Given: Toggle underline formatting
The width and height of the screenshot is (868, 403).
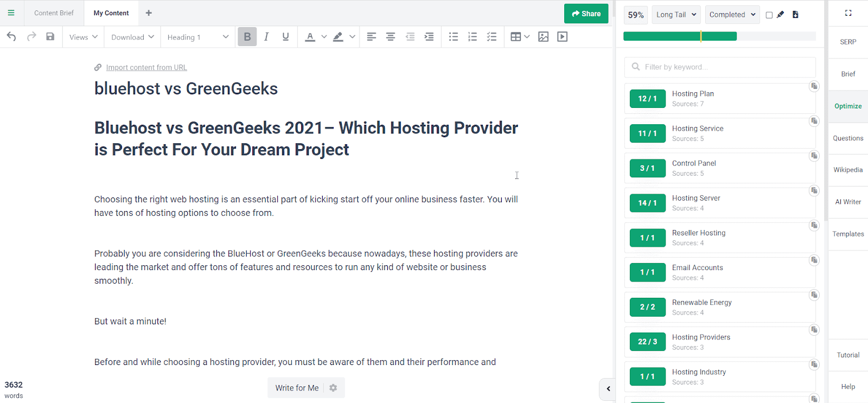Looking at the screenshot, I should 285,37.
